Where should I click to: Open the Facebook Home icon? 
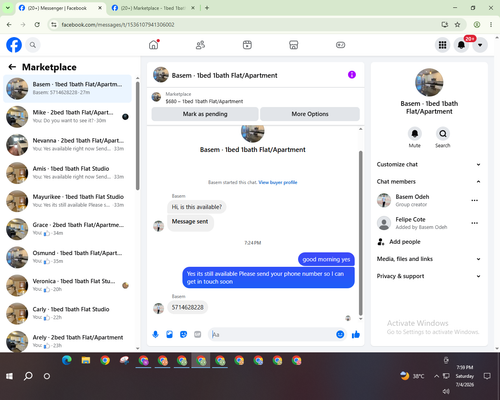[154, 45]
